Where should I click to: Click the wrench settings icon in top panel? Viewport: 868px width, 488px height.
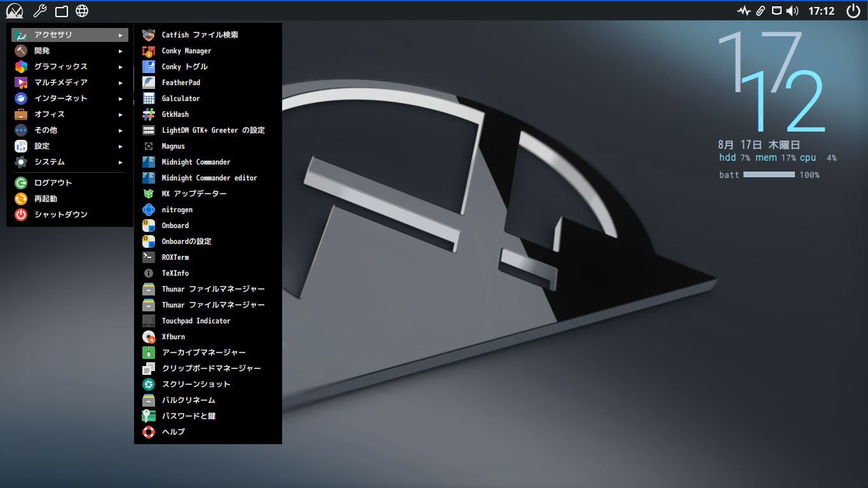coord(39,11)
